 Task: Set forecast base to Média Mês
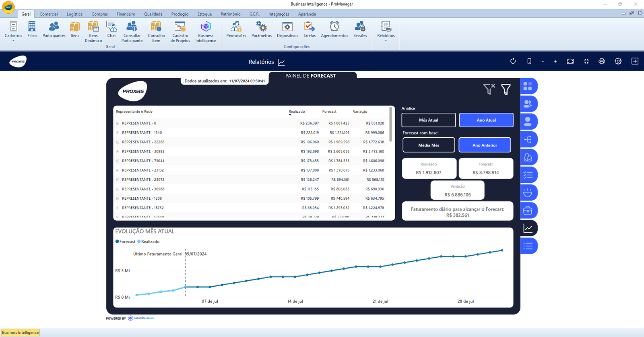tap(429, 145)
